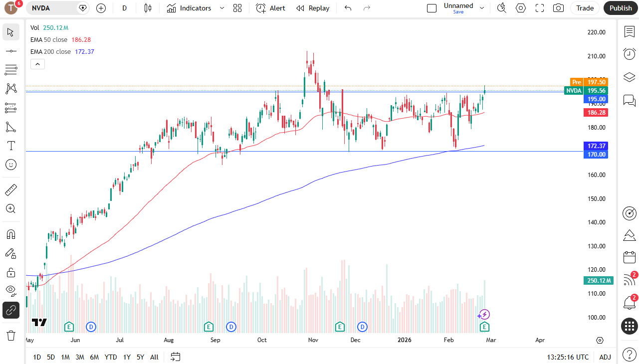Set the date range to 1M
639x364 pixels.
point(65,357)
